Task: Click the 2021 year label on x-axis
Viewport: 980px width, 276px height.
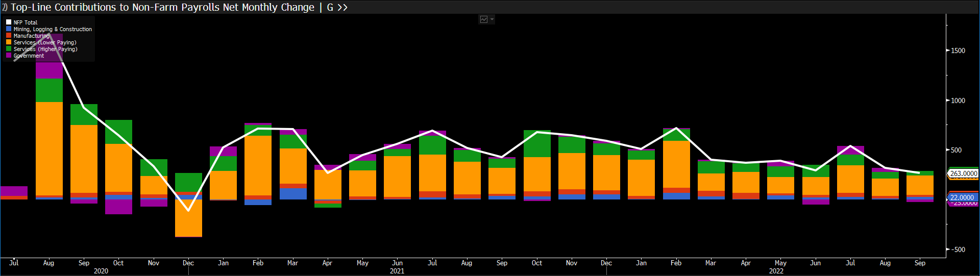Action: [397, 271]
